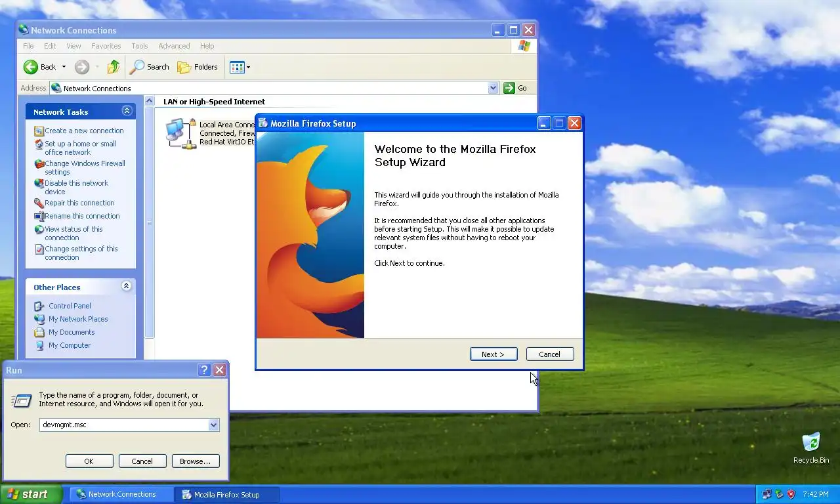Click the My Documents folder icon
Image resolution: width=840 pixels, height=504 pixels.
coord(39,332)
